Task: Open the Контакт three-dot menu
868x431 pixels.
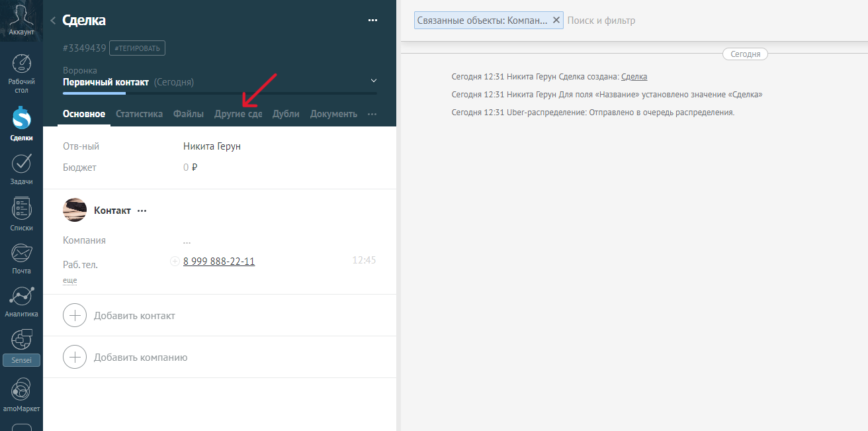Action: tap(142, 211)
